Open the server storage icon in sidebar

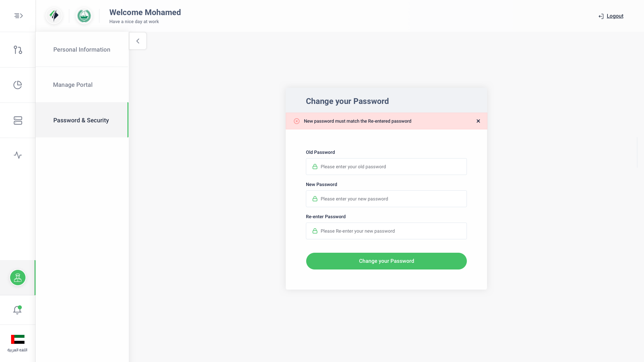point(18,120)
